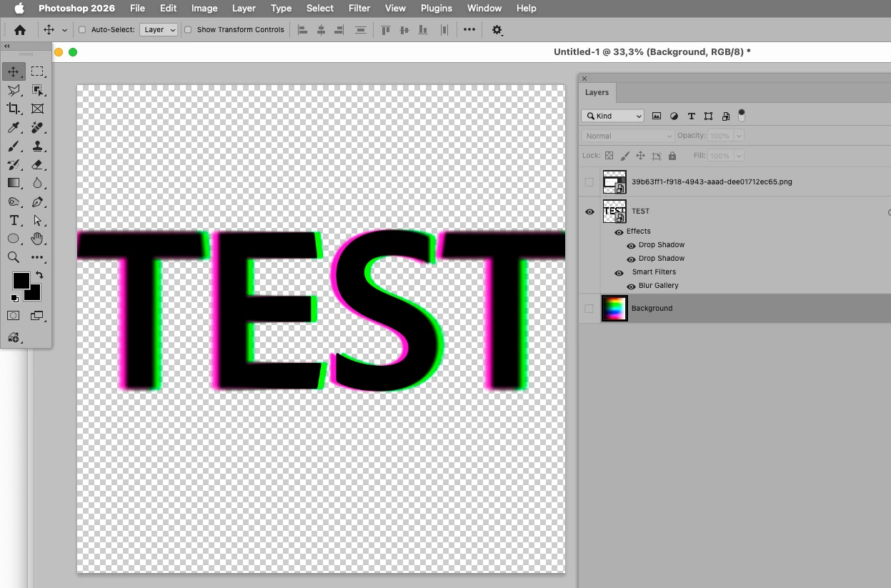Hide the Blur Gallery smart filter
The image size is (891, 588).
point(631,286)
